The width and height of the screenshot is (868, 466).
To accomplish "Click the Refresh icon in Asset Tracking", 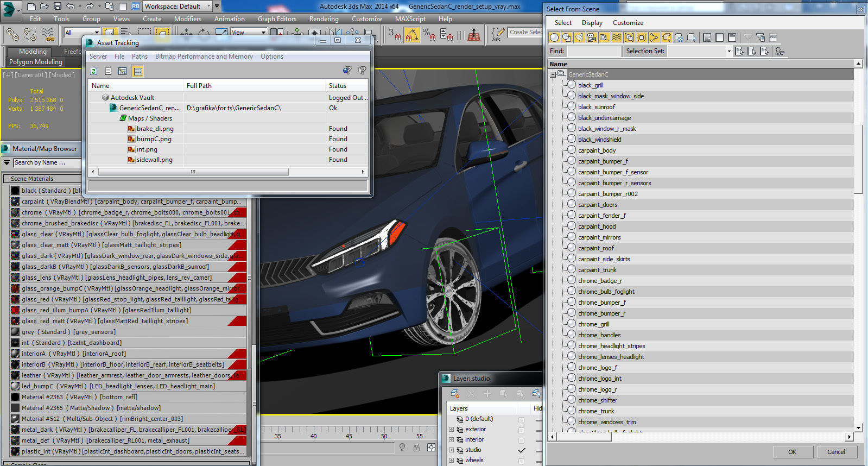I will pos(93,71).
